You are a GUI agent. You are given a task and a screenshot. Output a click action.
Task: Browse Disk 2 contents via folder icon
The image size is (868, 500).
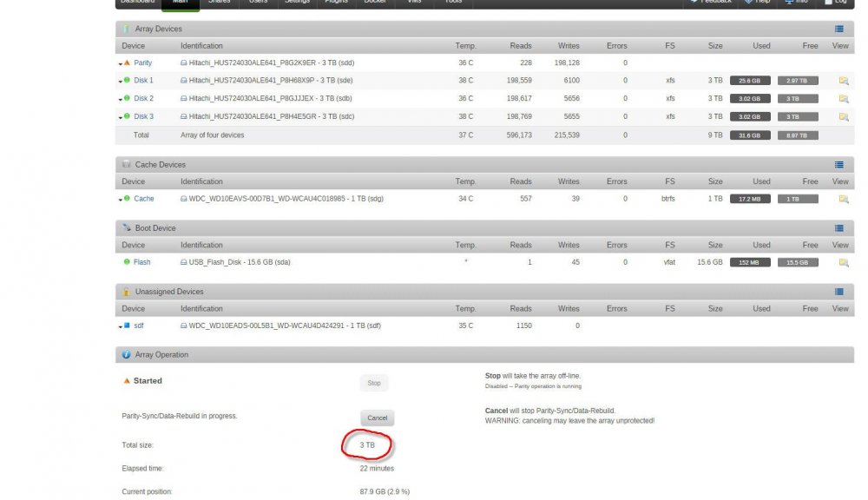[x=844, y=99]
